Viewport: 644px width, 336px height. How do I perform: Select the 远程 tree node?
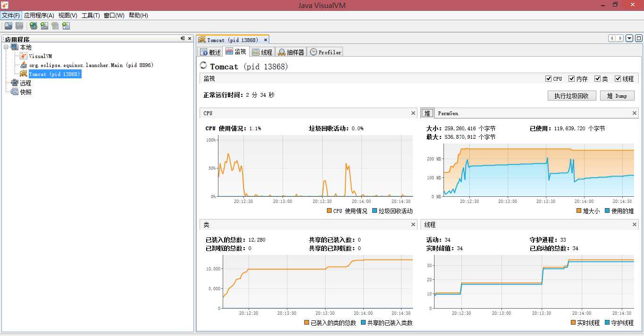(x=25, y=83)
